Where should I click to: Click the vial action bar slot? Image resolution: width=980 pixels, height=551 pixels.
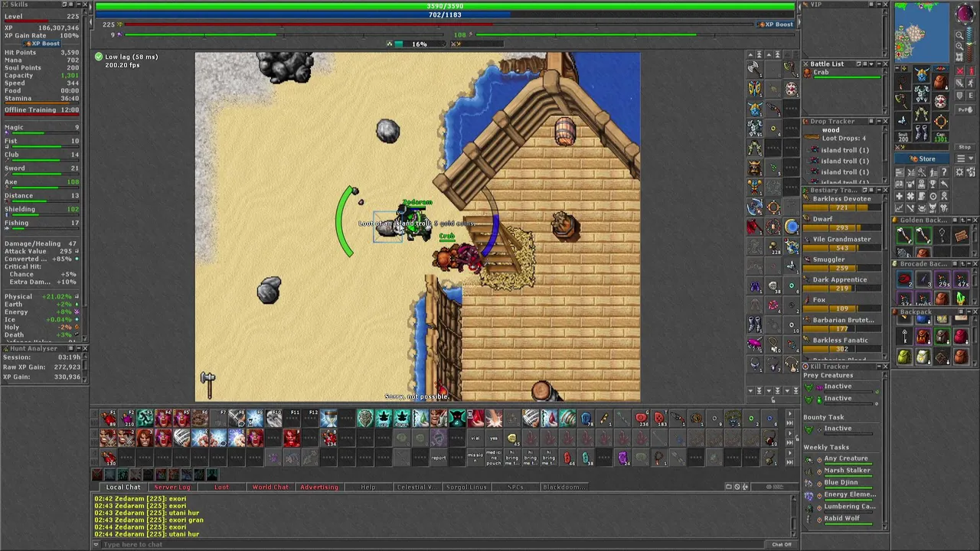click(x=475, y=439)
